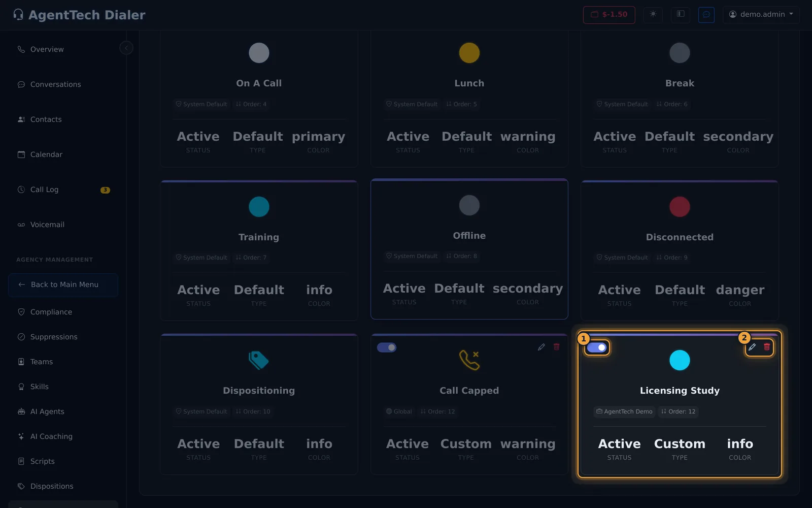Delete the Call Capped status
812x508 pixels.
point(556,347)
